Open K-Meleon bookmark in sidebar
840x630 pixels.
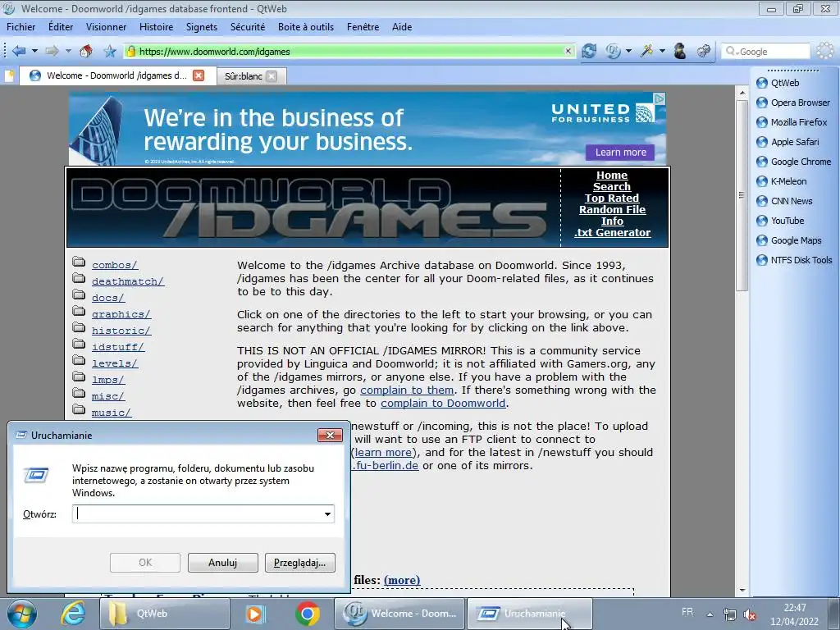pyautogui.click(x=781, y=181)
